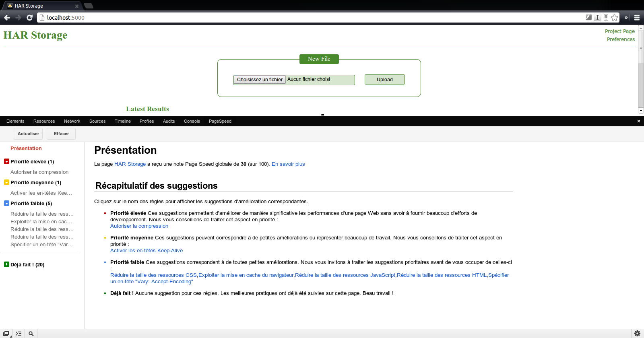Screen dimensions: 644x338
Task: Switch to the Elements tab
Action: pos(15,121)
